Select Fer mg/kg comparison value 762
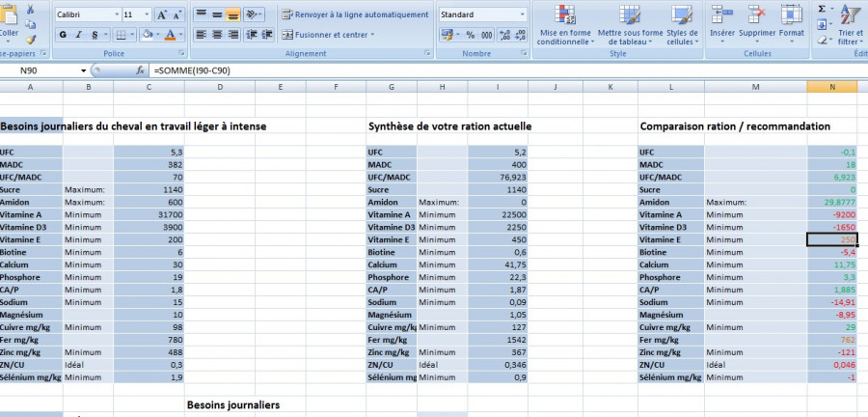The height and width of the screenshot is (417, 868). click(832, 340)
